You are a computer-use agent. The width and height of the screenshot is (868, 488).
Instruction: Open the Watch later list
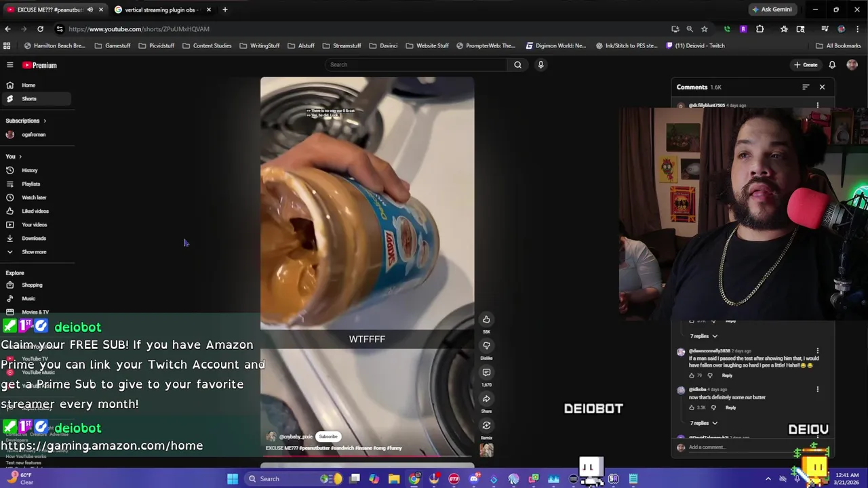pos(35,197)
